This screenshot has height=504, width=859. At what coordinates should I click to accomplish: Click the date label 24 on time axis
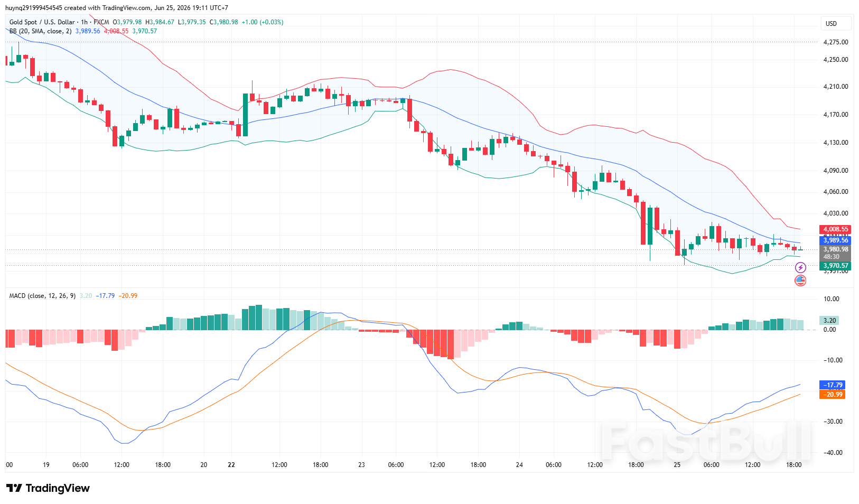(519, 465)
